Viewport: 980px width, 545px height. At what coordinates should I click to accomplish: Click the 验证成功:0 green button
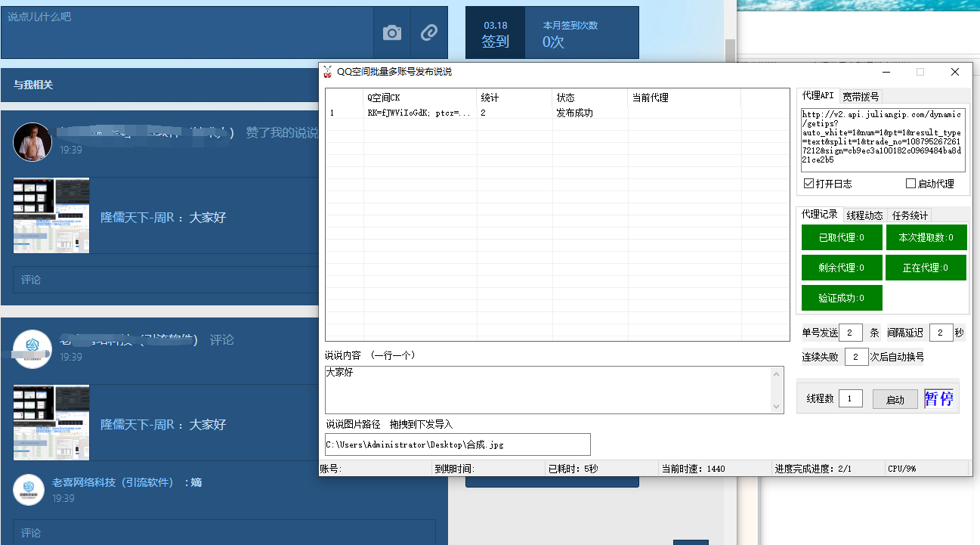[x=841, y=298]
